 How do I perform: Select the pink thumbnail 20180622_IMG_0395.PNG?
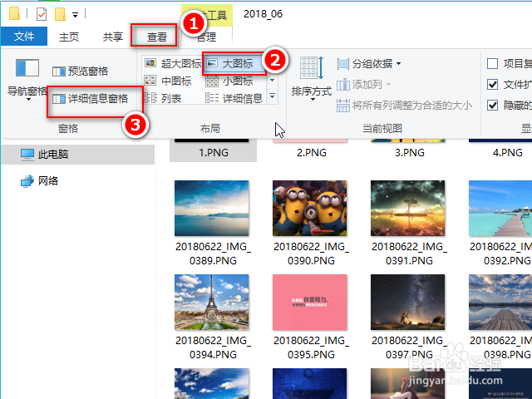pyautogui.click(x=310, y=302)
